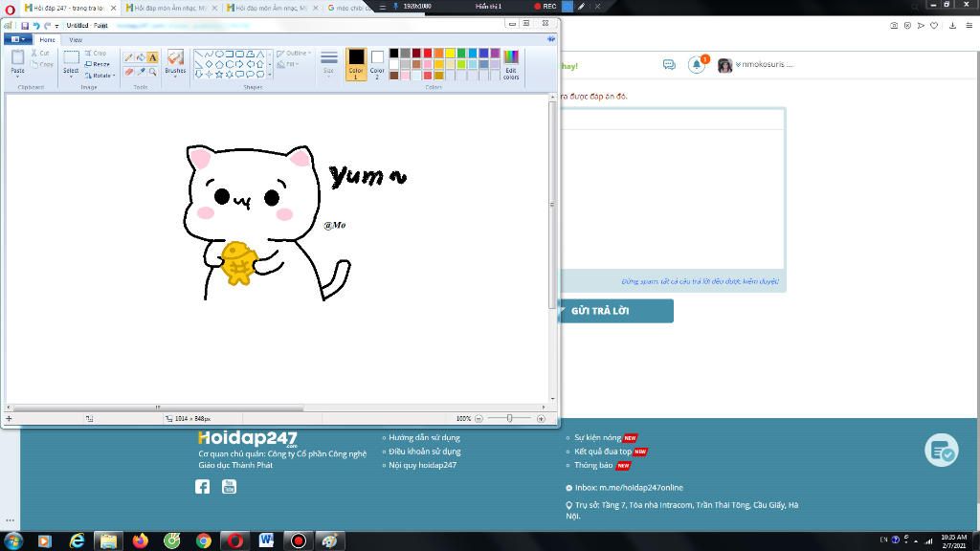Click the Brushes tool icon
The height and width of the screenshot is (551, 980).
[x=175, y=58]
